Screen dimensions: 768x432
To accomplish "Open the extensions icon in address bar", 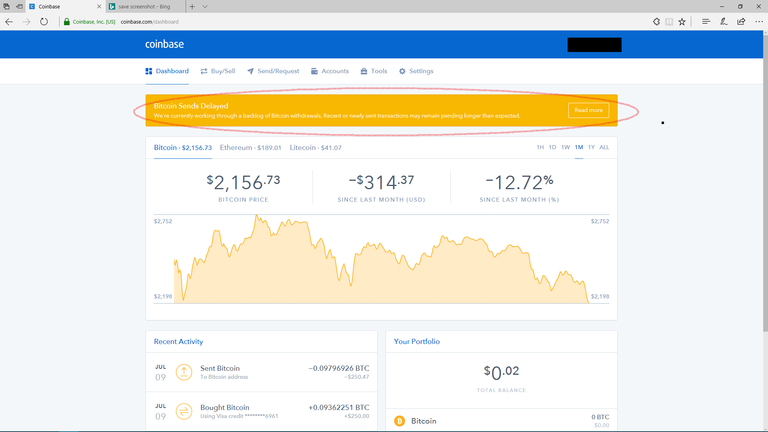I will pos(656,22).
